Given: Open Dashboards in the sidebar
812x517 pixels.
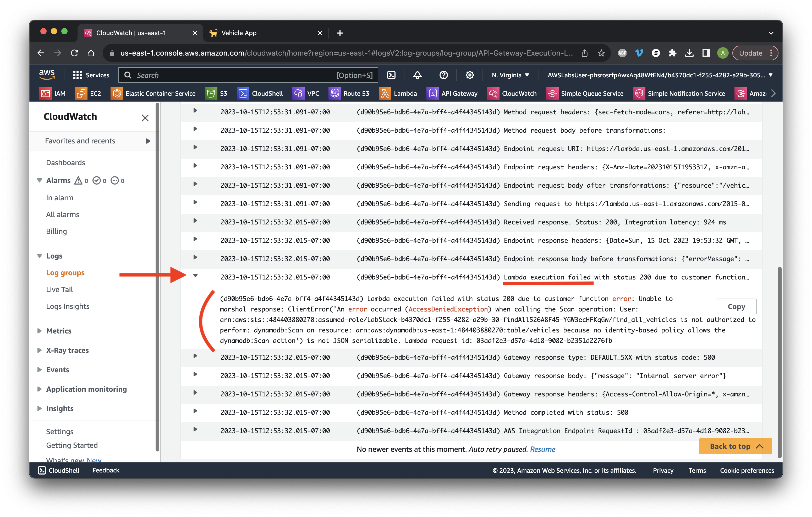Looking at the screenshot, I should 65,163.
